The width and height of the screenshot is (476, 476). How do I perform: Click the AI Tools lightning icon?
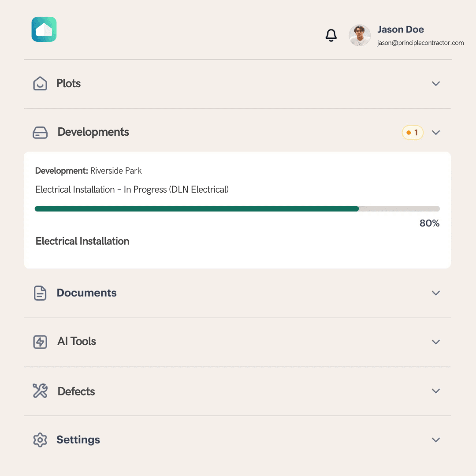(x=40, y=342)
